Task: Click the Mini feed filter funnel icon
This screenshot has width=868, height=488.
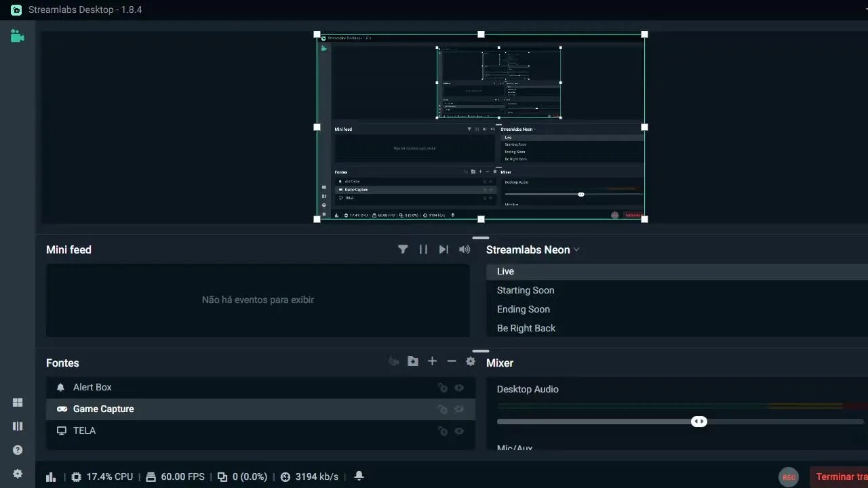Action: coord(403,249)
